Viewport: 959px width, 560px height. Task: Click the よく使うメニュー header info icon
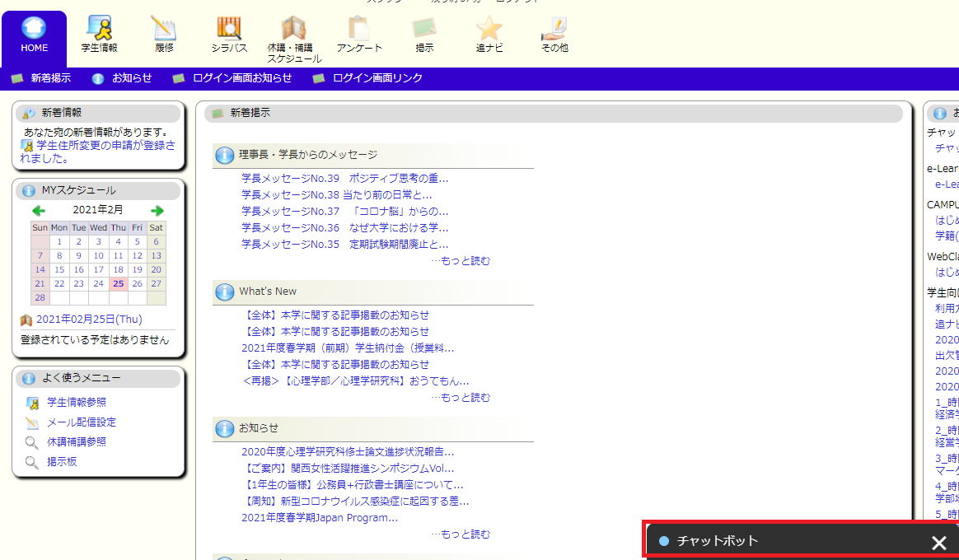click(29, 379)
